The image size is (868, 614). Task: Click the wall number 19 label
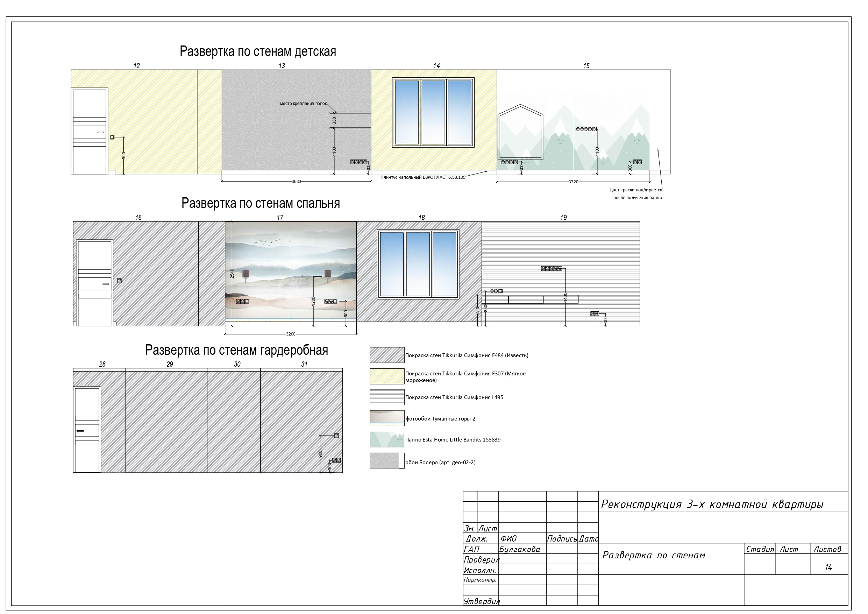click(x=563, y=218)
